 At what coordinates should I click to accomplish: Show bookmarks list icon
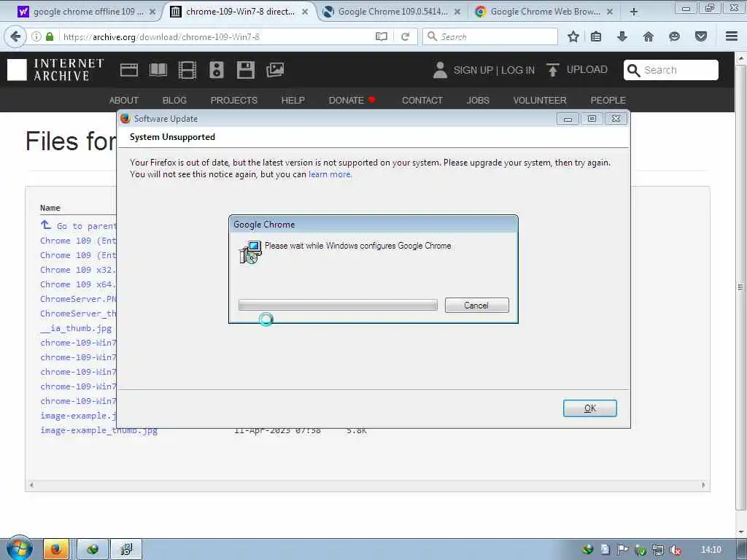tap(595, 36)
